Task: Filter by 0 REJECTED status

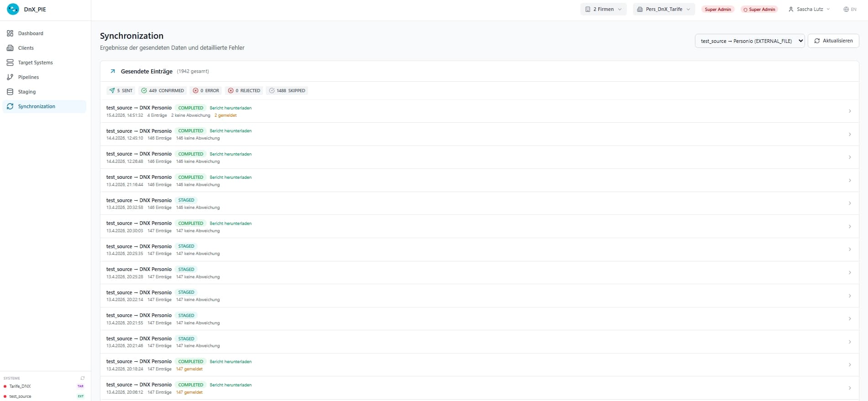Action: pyautogui.click(x=244, y=90)
